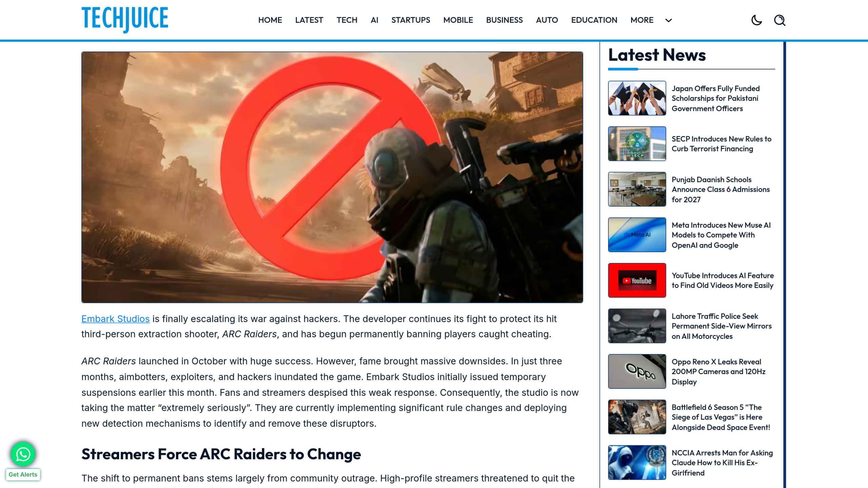868x488 pixels.
Task: Read the Japan Offers Fully Funded Scholarships article
Action: pos(716,98)
